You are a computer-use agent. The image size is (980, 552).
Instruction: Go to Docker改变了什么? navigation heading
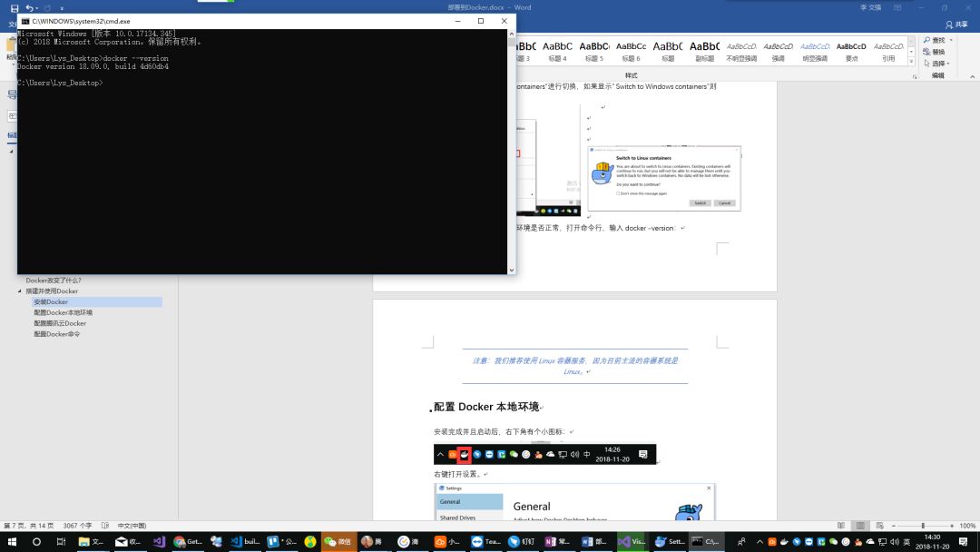tap(54, 280)
